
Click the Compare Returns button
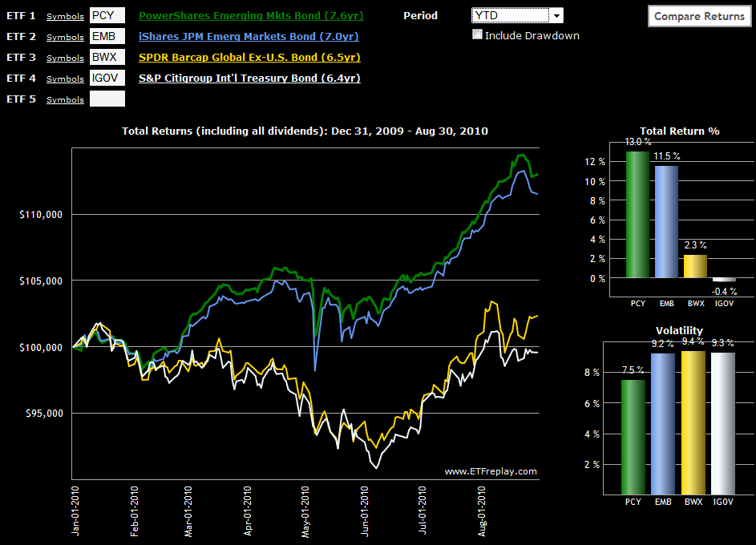pyautogui.click(x=699, y=16)
